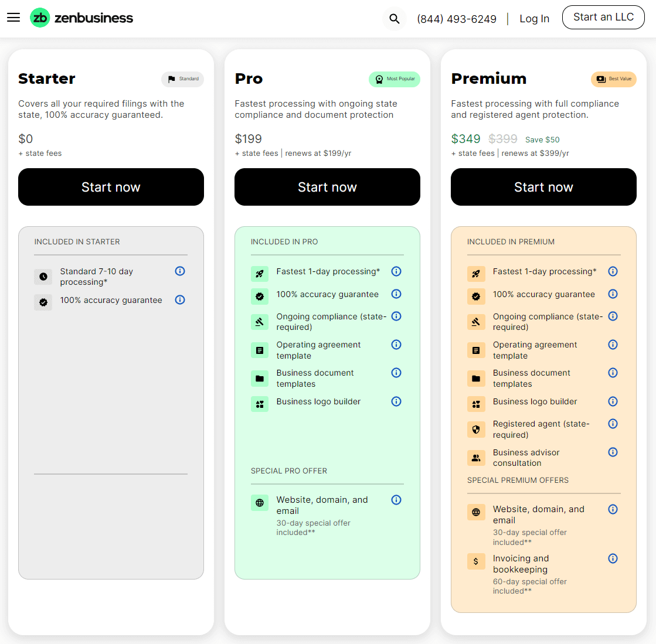Screen dimensions: 656x644
Task: Click the ZenBusiness logo
Action: (81, 18)
